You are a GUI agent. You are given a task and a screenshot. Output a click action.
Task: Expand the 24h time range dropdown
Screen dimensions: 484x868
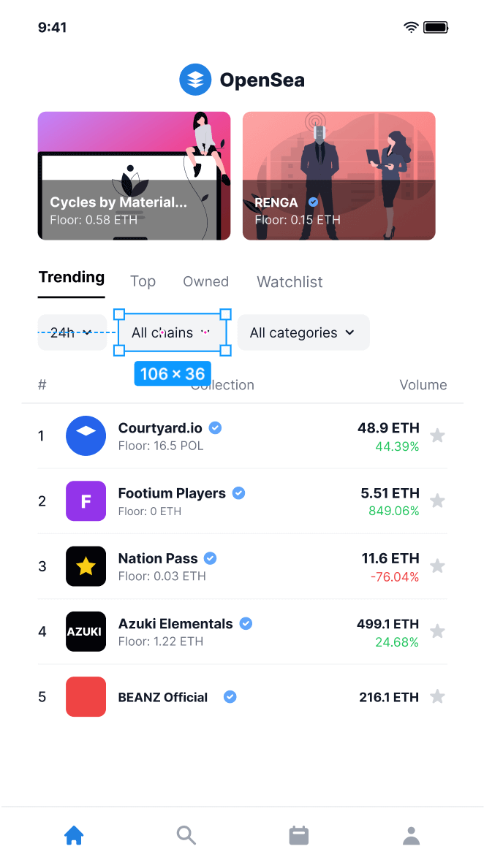[72, 332]
